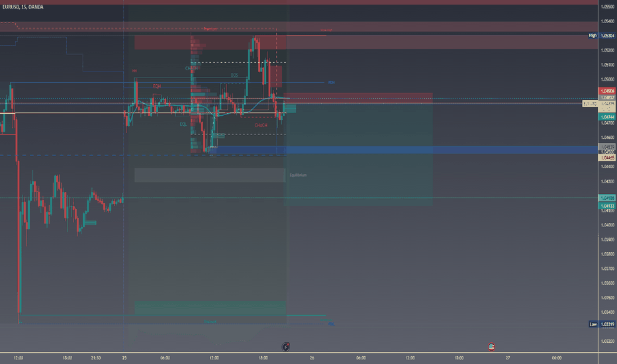Screen dimensions: 617x364
Task: Click the red Premium zone label
Action: point(211,29)
